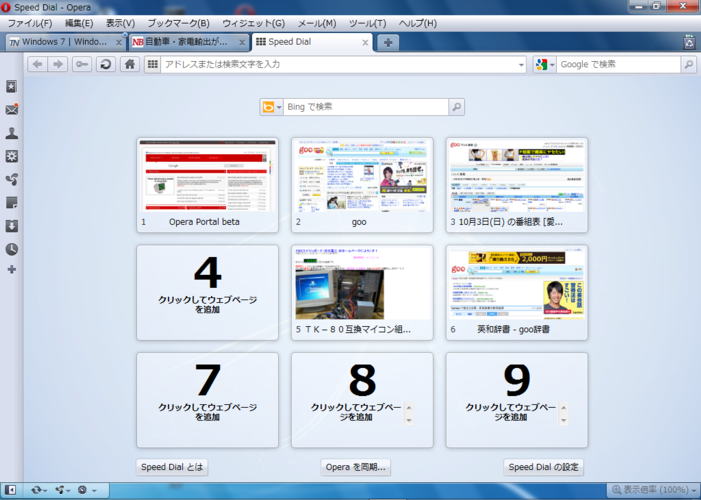701x500 pixels.
Task: Open Speed Dial 3 10月3日 番組表 thumbnail
Action: [517, 185]
